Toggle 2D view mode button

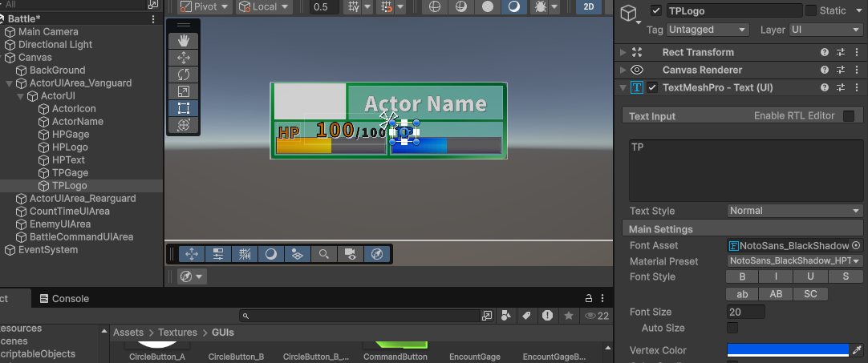[589, 7]
